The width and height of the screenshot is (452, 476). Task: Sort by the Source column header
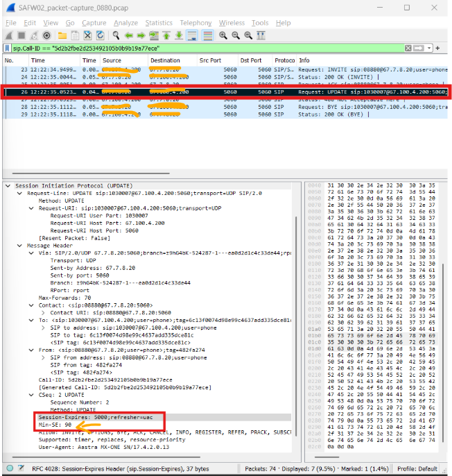124,60
